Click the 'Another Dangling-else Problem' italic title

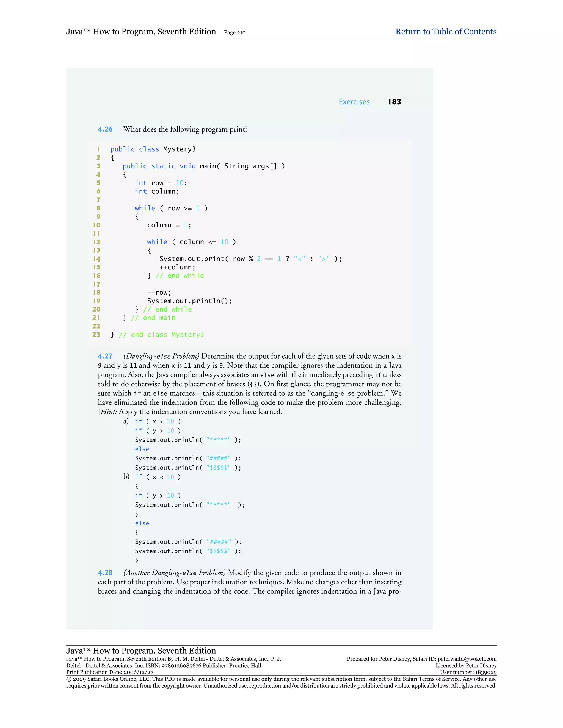click(175, 573)
